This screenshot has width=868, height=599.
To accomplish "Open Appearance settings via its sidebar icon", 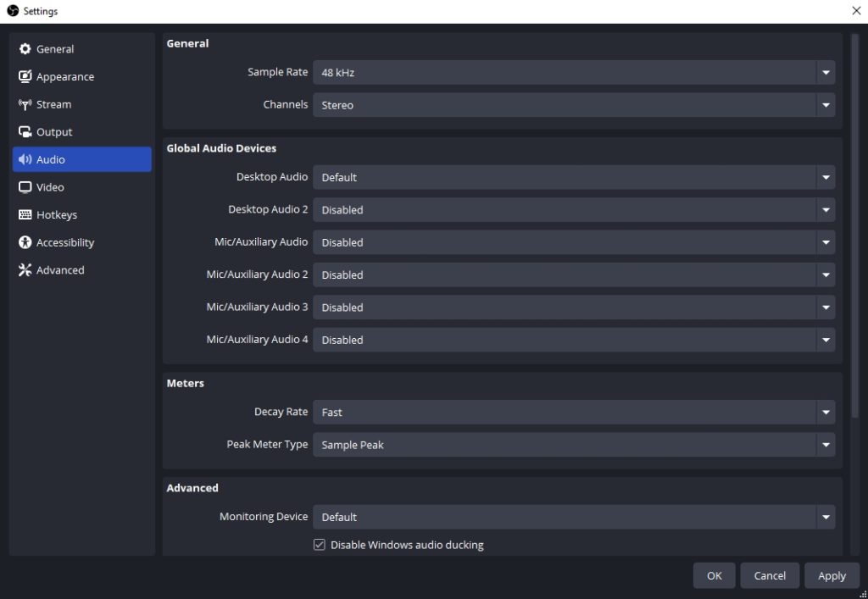I will pos(25,76).
